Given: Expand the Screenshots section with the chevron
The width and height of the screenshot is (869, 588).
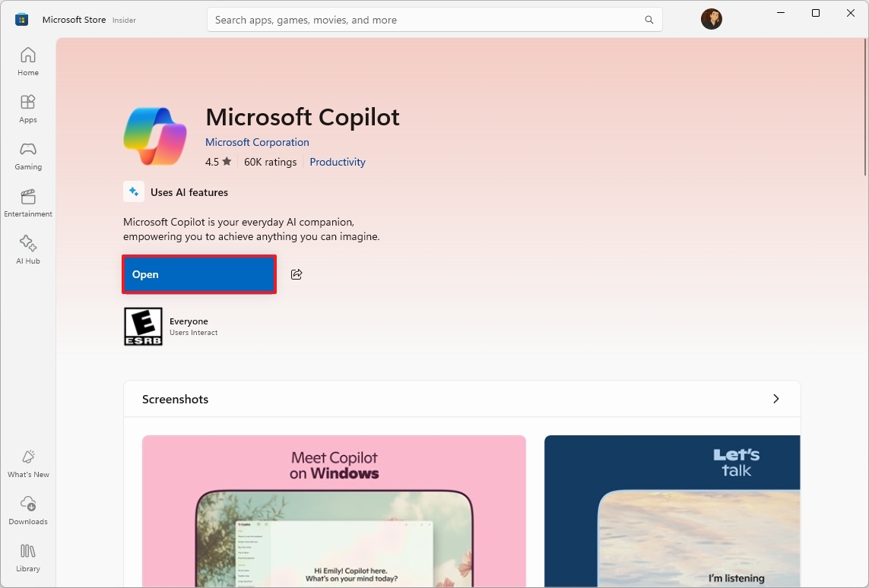Looking at the screenshot, I should pos(775,398).
